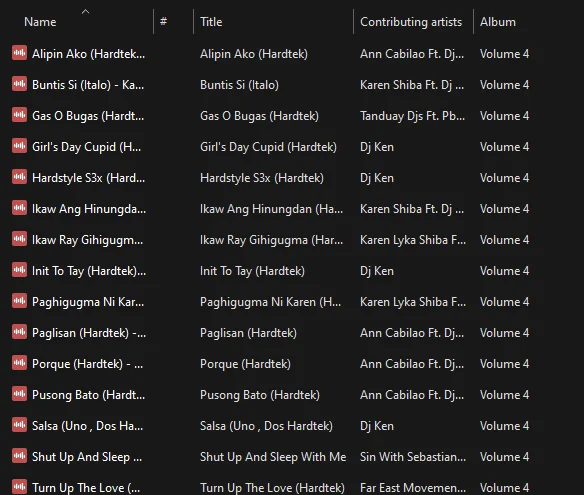The height and width of the screenshot is (495, 584).
Task: Select file name 'Buntis Si (Italo) - Ka...'
Action: [88, 85]
